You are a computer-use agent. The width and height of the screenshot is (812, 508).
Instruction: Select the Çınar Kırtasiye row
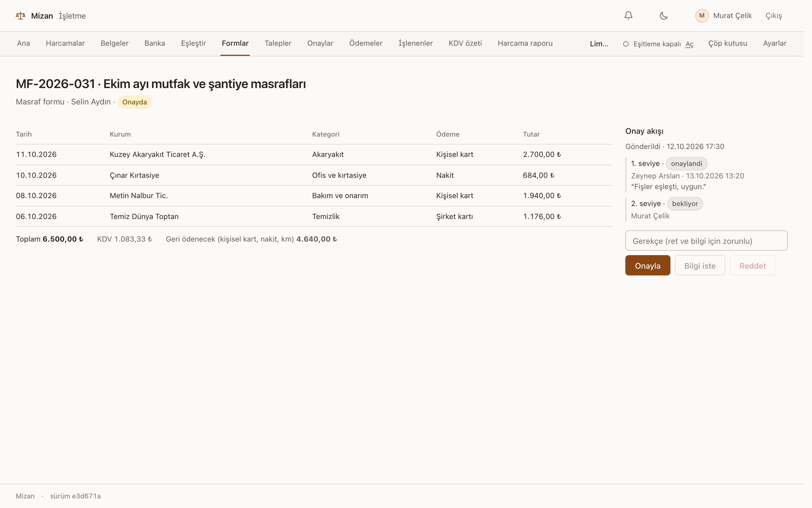coord(314,175)
